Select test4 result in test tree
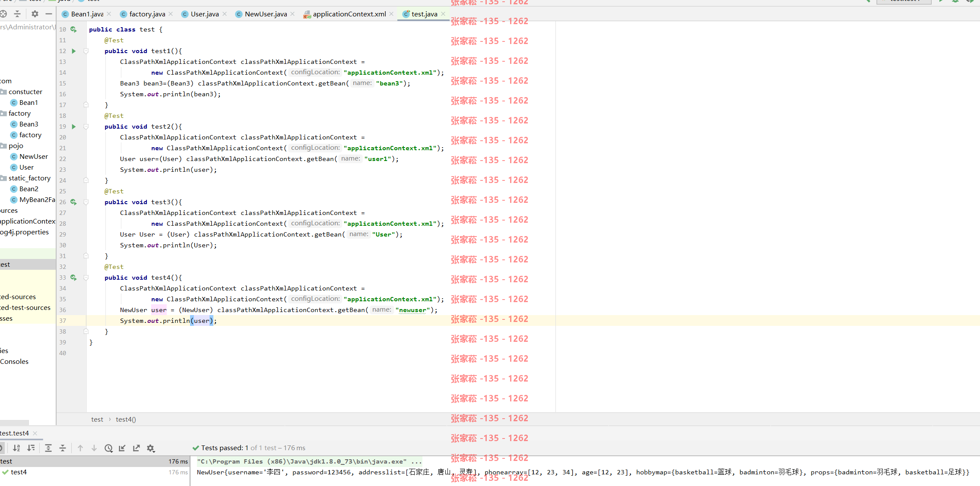Image resolution: width=980 pixels, height=486 pixels. click(x=19, y=472)
